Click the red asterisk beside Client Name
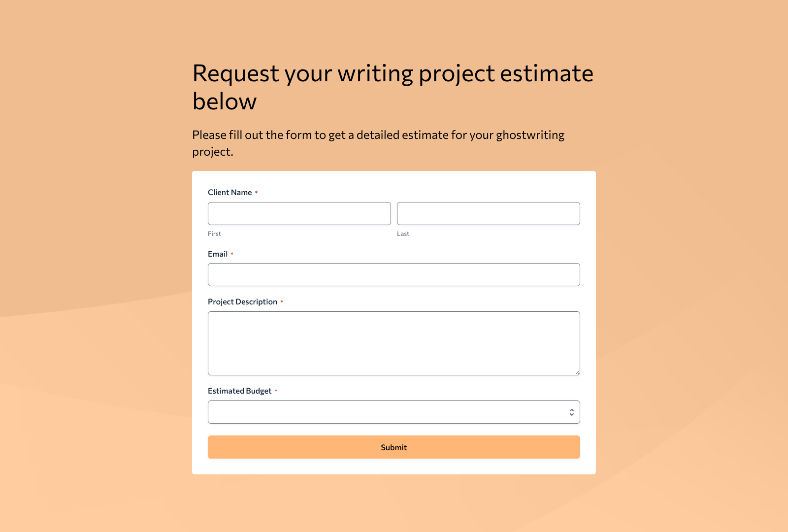Viewport: 788px width, 532px height. pyautogui.click(x=257, y=193)
